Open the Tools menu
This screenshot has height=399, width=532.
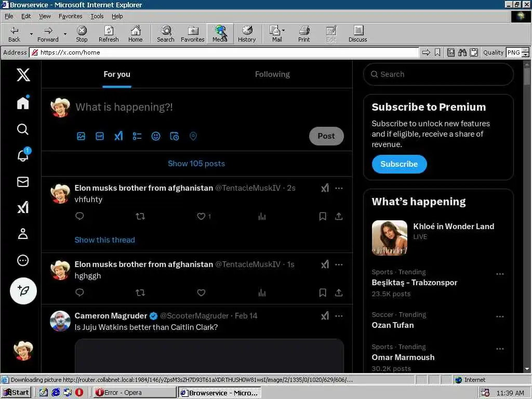click(97, 16)
